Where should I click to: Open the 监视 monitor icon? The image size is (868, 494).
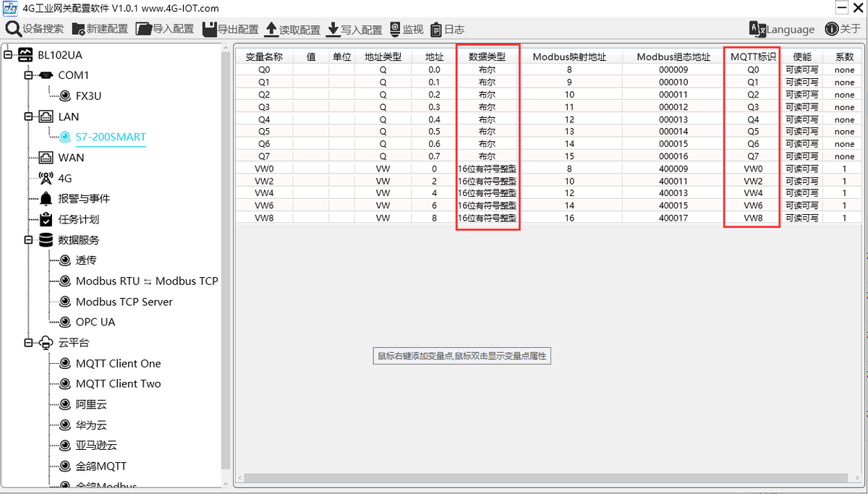point(395,29)
